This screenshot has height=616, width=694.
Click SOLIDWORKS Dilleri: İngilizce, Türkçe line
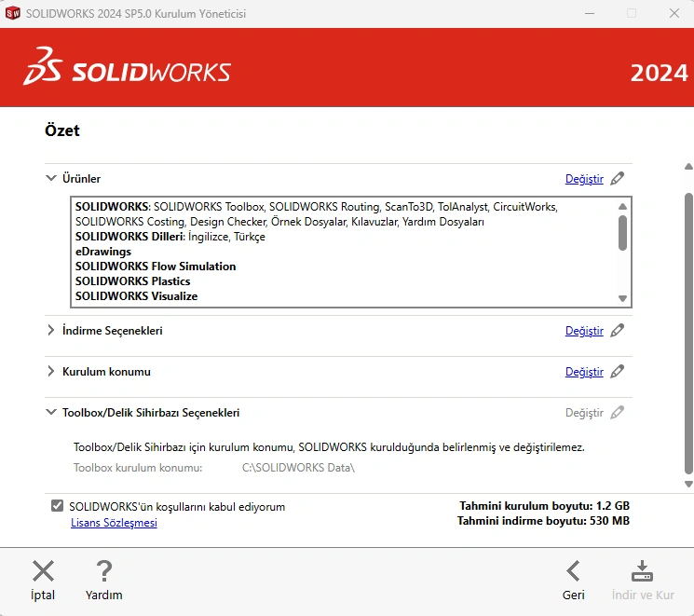(170, 237)
